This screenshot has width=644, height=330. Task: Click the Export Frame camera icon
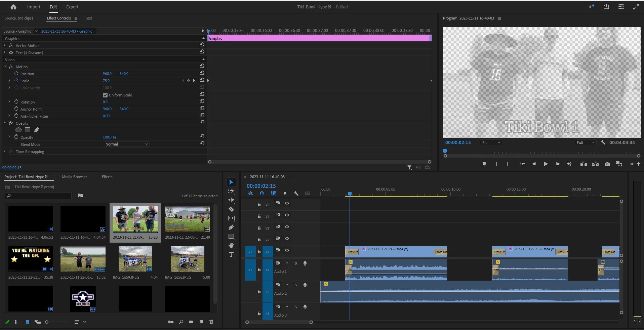coord(607,164)
